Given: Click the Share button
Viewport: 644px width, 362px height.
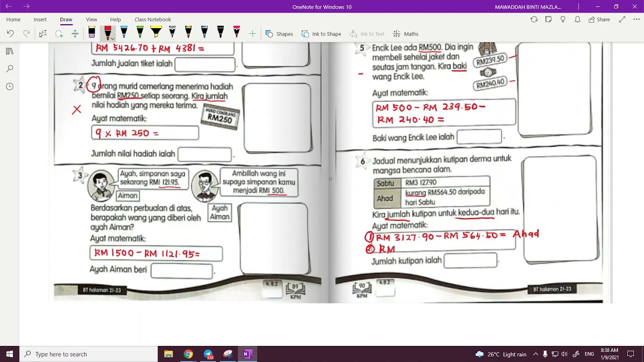Looking at the screenshot, I should (x=599, y=19).
